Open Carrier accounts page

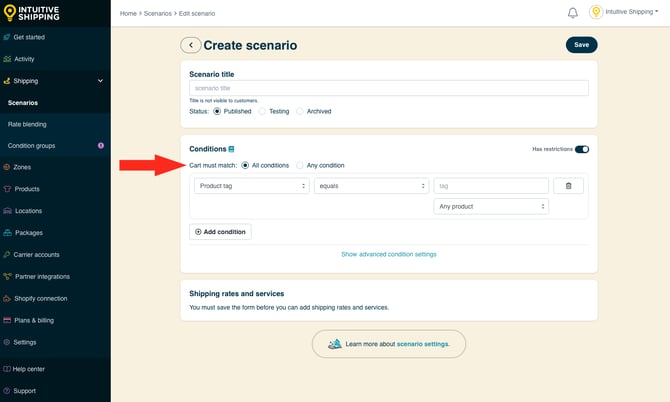[x=36, y=255]
